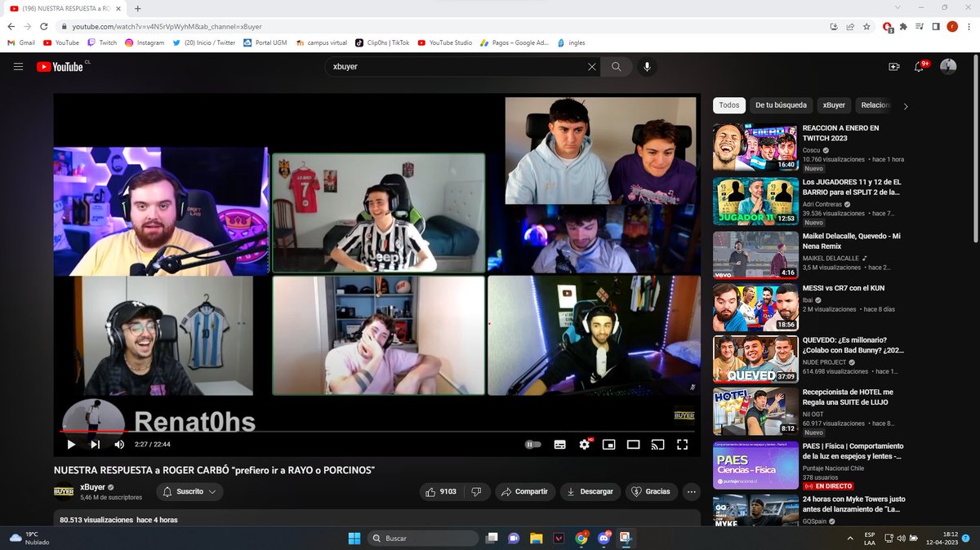
Task: Click the taskbar Buscar search box
Action: (x=423, y=538)
